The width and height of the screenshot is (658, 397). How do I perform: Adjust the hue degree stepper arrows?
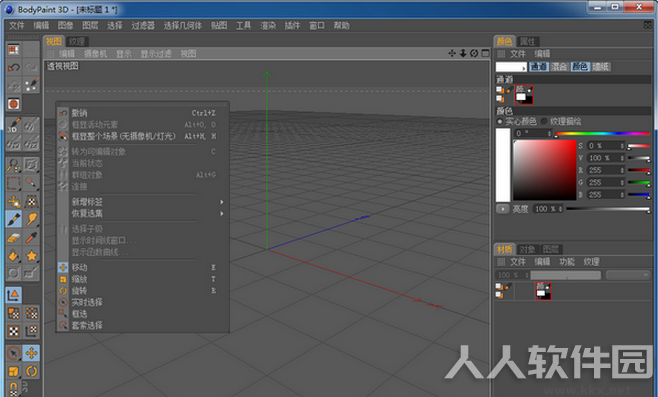pyautogui.click(x=549, y=133)
